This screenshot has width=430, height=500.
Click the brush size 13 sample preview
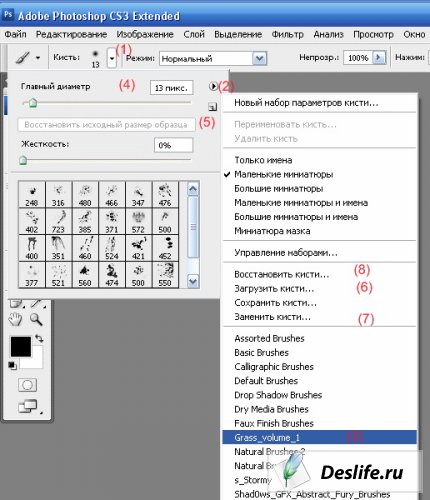coord(96,58)
